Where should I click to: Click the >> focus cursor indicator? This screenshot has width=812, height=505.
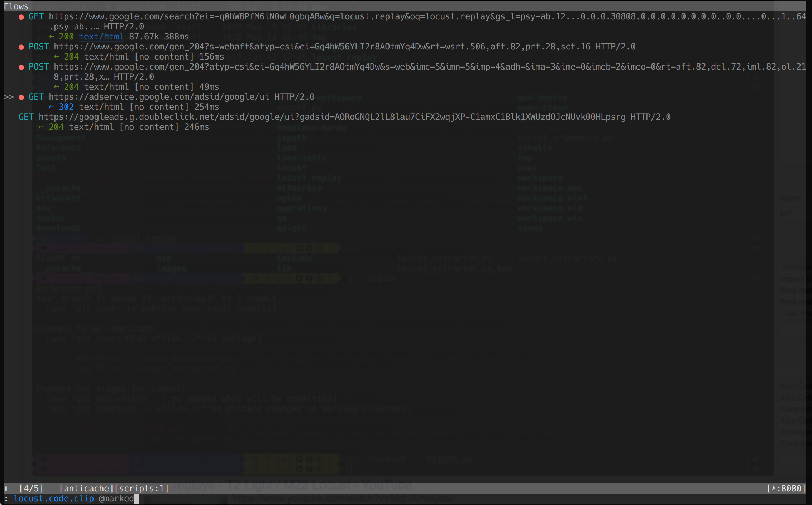click(x=9, y=97)
